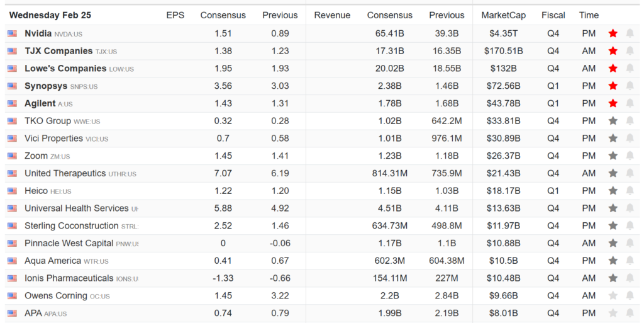
Task: Click the gray star for Zoom
Action: coord(613,156)
